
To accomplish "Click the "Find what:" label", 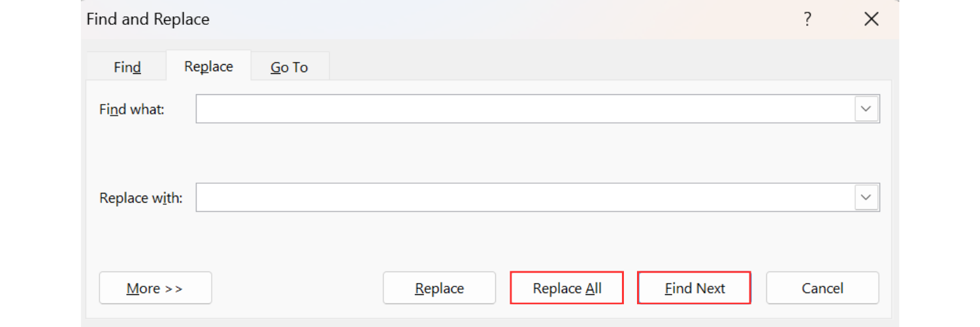I will (132, 109).
